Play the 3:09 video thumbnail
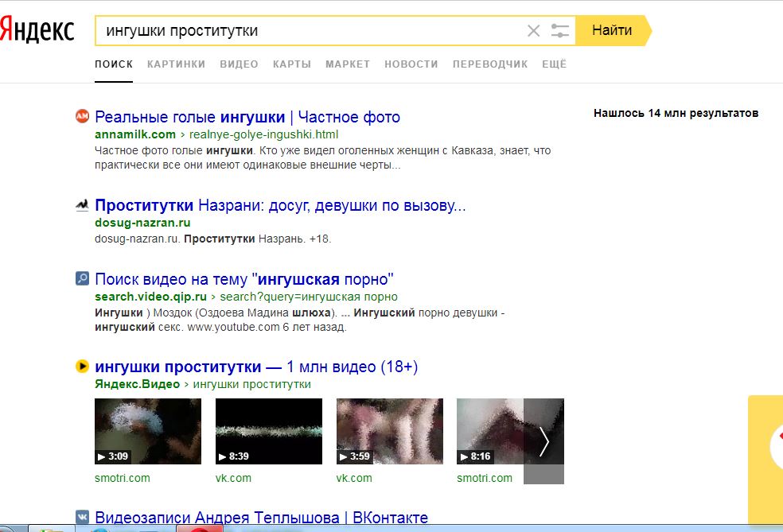The image size is (783, 532). tap(148, 431)
